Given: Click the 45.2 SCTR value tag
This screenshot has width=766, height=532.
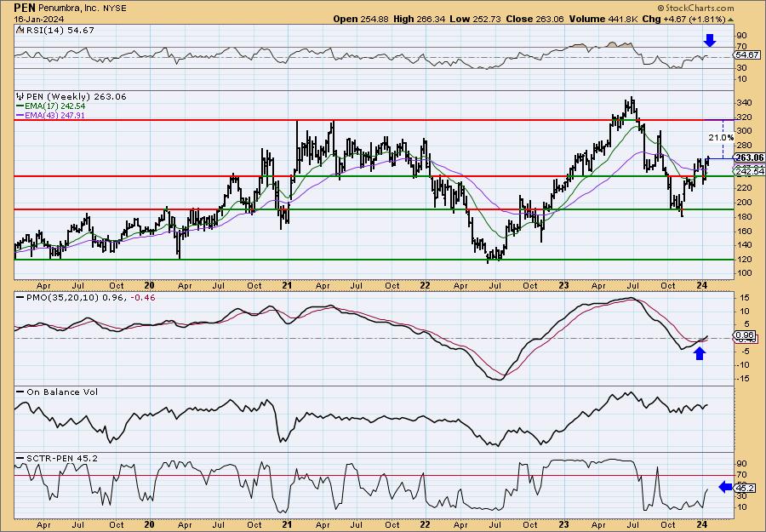Looking at the screenshot, I should click(x=744, y=487).
